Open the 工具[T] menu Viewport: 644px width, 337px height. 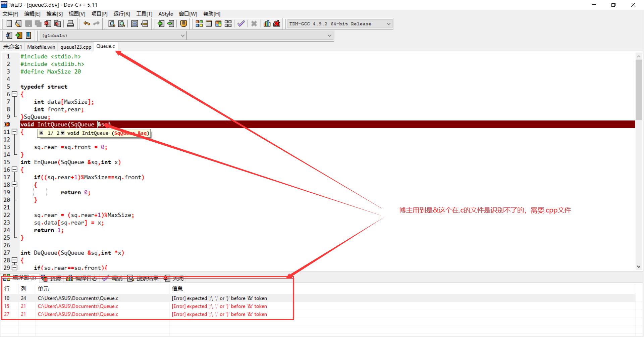[144, 14]
